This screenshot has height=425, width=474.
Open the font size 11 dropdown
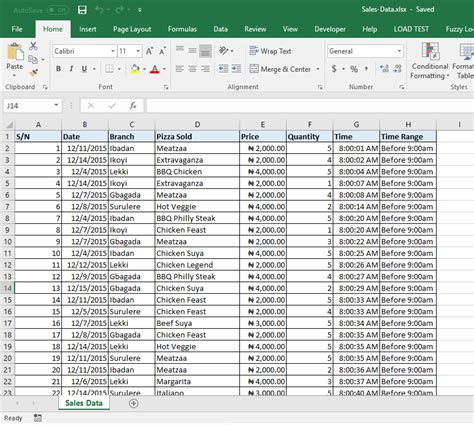pos(138,51)
